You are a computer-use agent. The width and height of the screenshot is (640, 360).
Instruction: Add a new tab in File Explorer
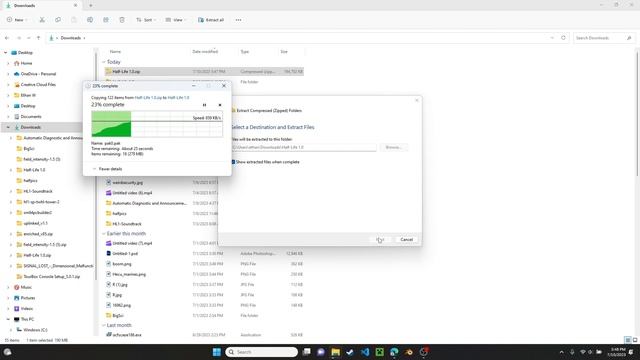[x=91, y=6]
